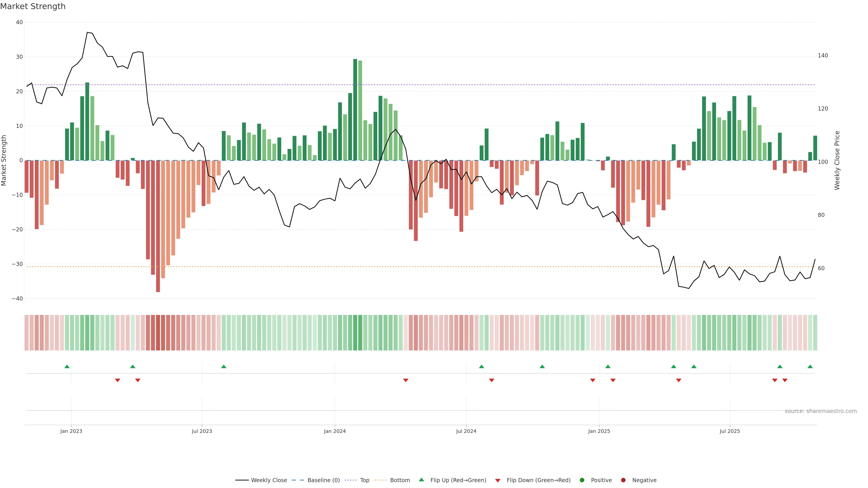868x488 pixels.
Task: Click flip-down triangle between Jan 2024 and Jul 2024
Action: [x=406, y=380]
